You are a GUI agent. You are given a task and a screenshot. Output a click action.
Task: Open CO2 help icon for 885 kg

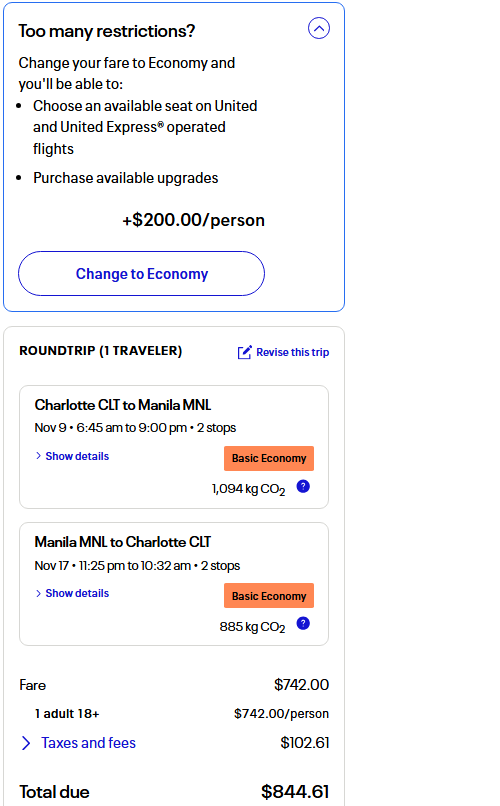pos(303,624)
